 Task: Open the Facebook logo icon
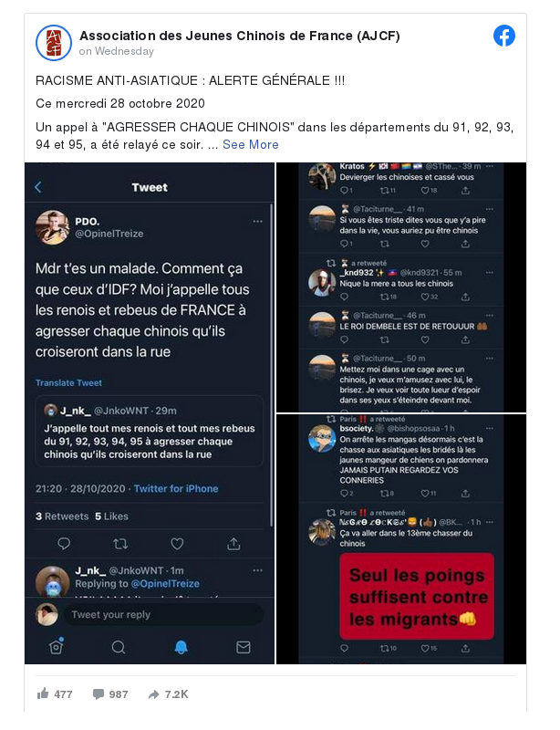(504, 36)
